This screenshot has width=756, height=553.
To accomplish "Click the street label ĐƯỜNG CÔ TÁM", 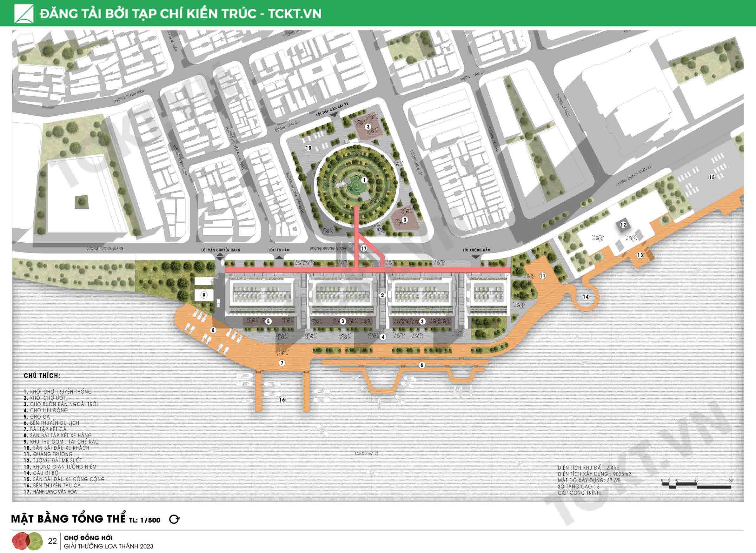I will (494, 139).
